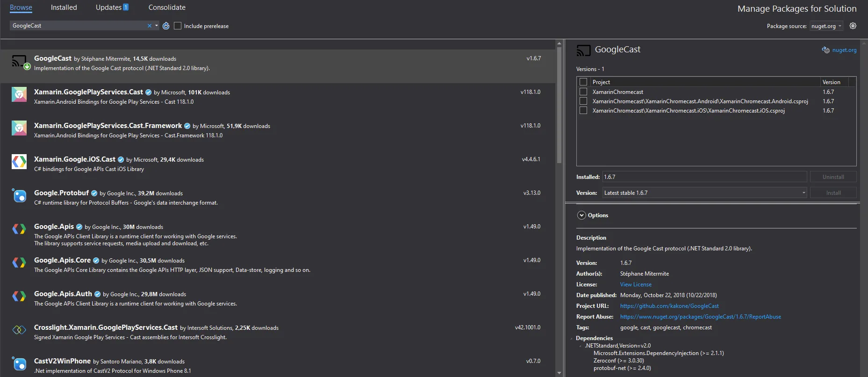The width and height of the screenshot is (868, 377).
Task: Select the Crosslight.Xamarin.GooglePlayServices.Cast package title
Action: click(x=106, y=327)
